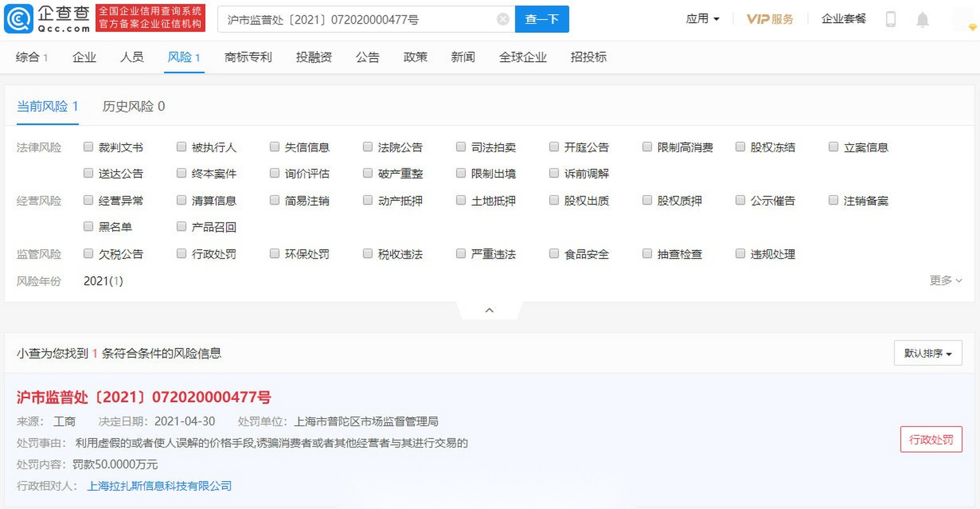Open the Qcc.com logo homepage

(x=48, y=19)
